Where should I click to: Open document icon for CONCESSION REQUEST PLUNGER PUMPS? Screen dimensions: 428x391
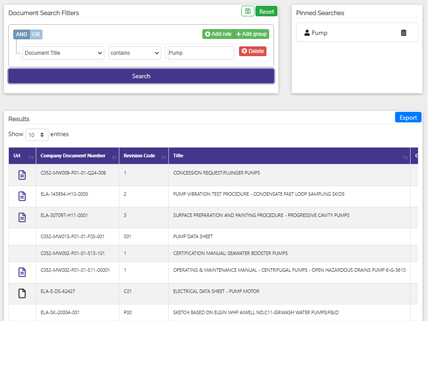[22, 175]
